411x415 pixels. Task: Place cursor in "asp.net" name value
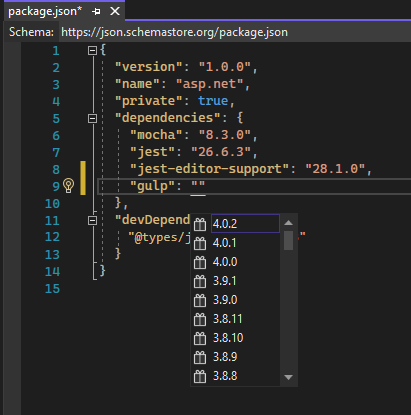point(209,84)
